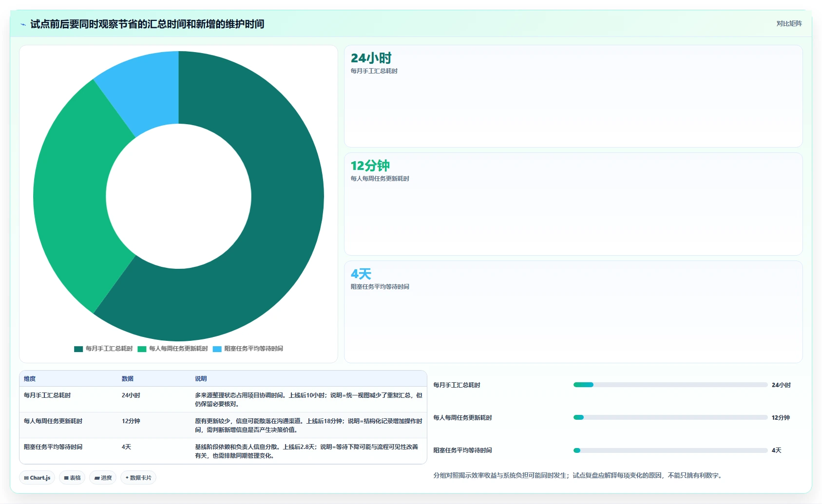Toggle 每月手工汇总耗时 legend color box
822x504 pixels.
coord(78,349)
